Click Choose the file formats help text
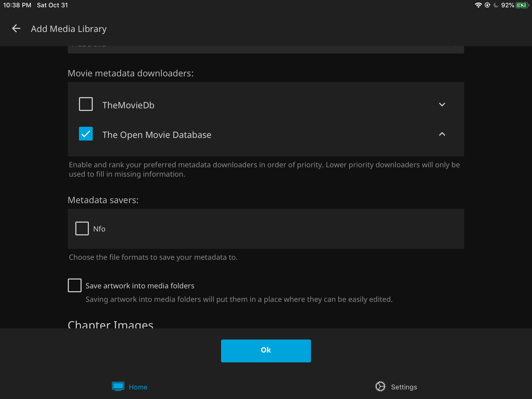This screenshot has height=399, width=532. [x=153, y=257]
